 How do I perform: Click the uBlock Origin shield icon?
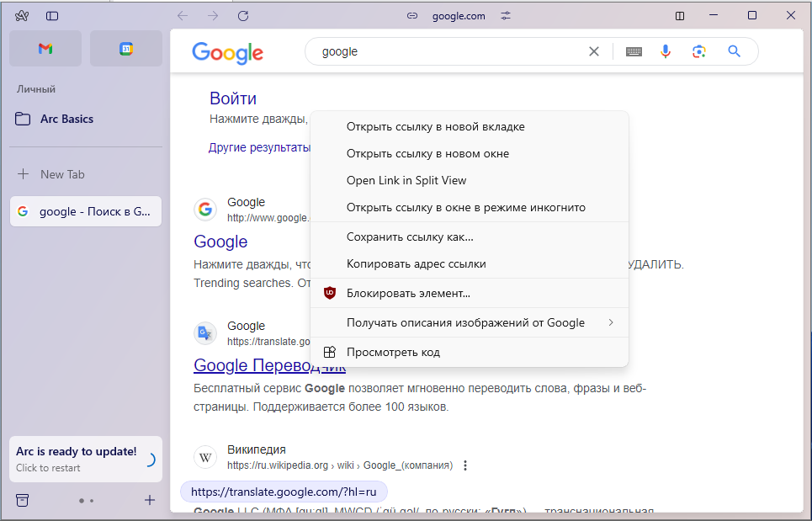[330, 293]
